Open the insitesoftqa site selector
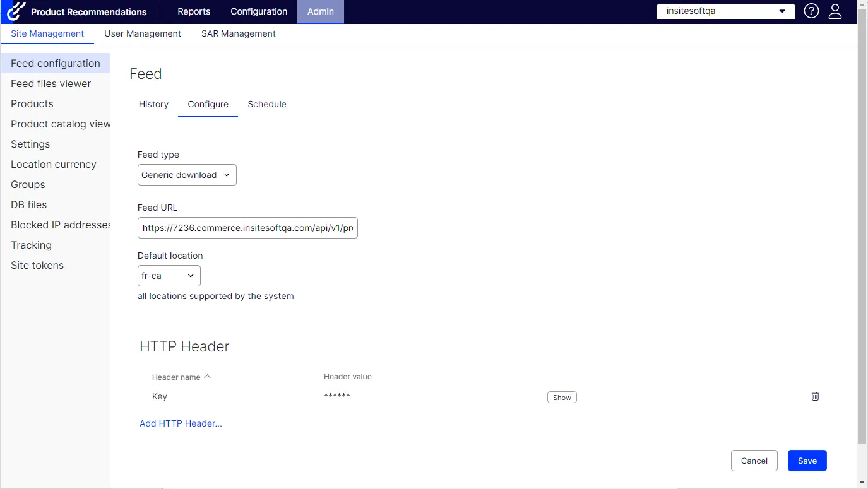This screenshot has width=868, height=489. click(x=726, y=11)
